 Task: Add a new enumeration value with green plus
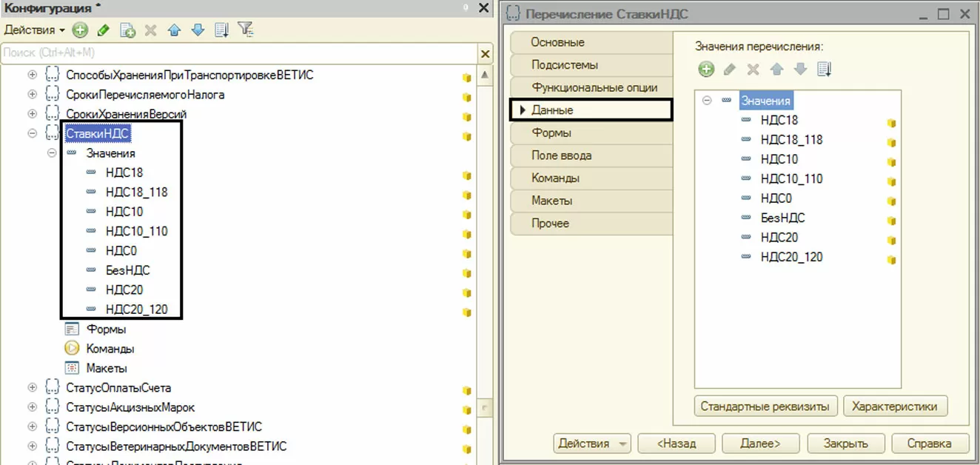(706, 70)
